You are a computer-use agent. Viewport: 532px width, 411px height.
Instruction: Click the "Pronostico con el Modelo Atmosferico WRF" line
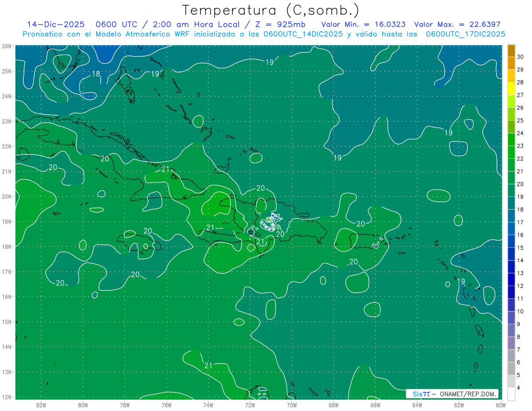264,34
